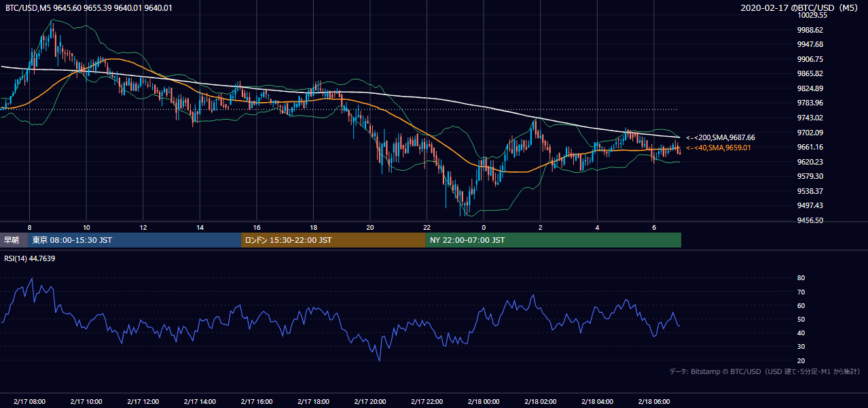Click RSI axis level 40
868x408 pixels.
[x=801, y=333]
